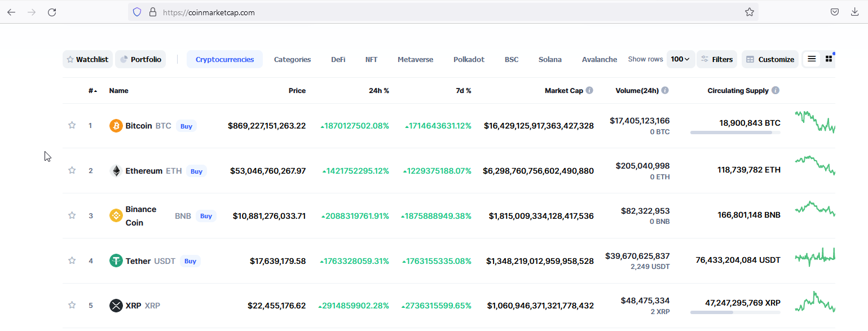Reload the page with refresh icon
This screenshot has width=868, height=331.
(x=52, y=12)
